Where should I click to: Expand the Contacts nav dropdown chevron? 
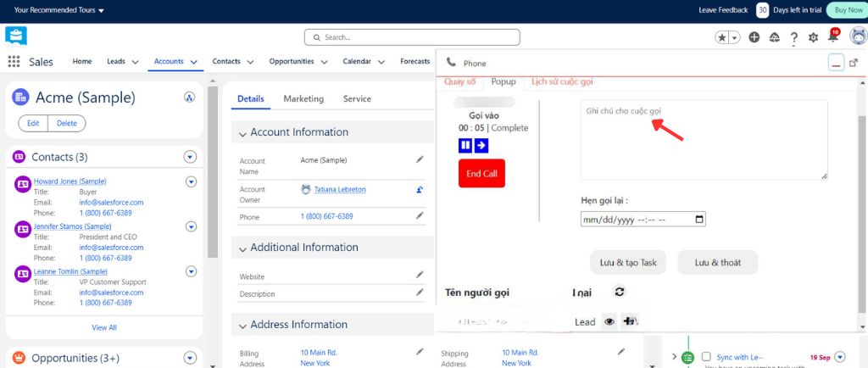coord(250,62)
